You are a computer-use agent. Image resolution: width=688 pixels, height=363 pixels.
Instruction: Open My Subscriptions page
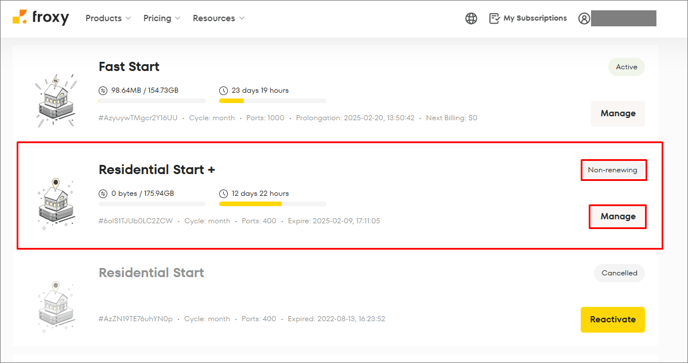coord(528,18)
